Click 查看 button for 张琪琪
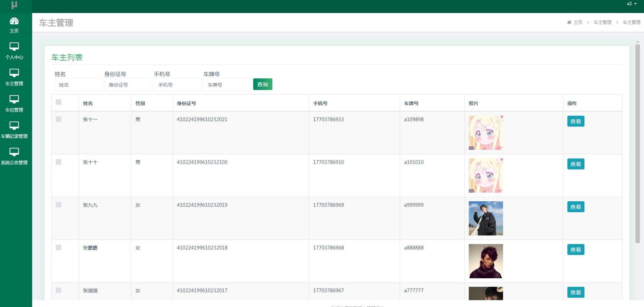 (576, 292)
